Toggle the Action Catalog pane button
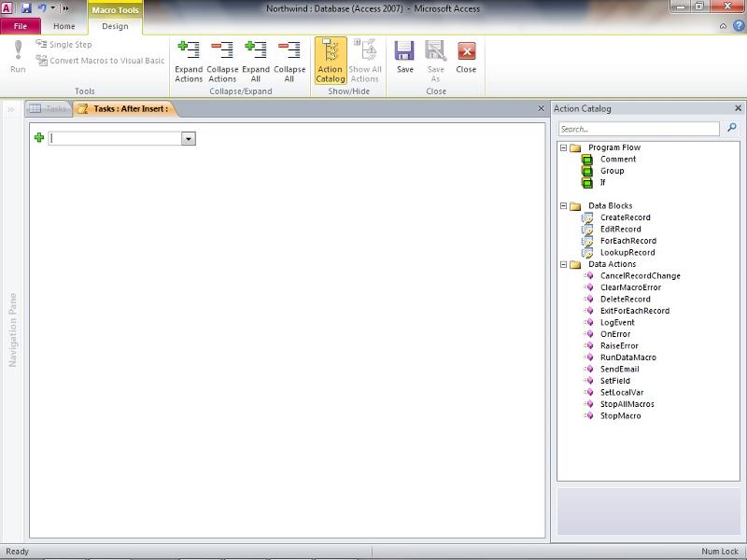The image size is (747, 560). (x=331, y=61)
